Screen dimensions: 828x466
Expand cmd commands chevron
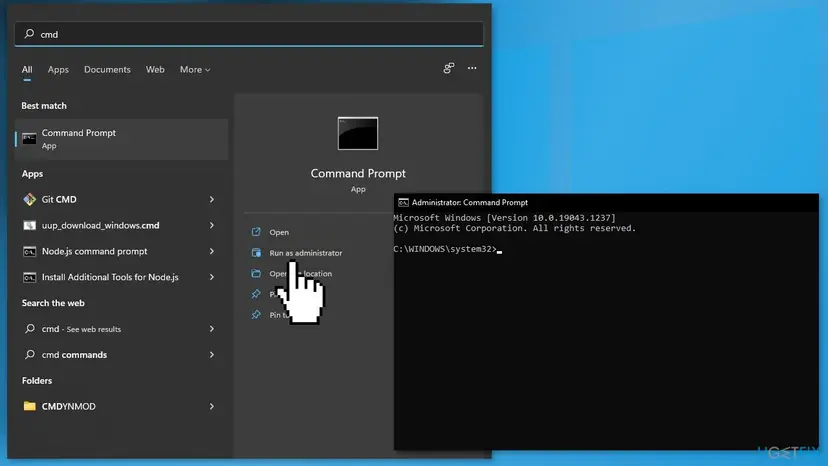pos(212,355)
